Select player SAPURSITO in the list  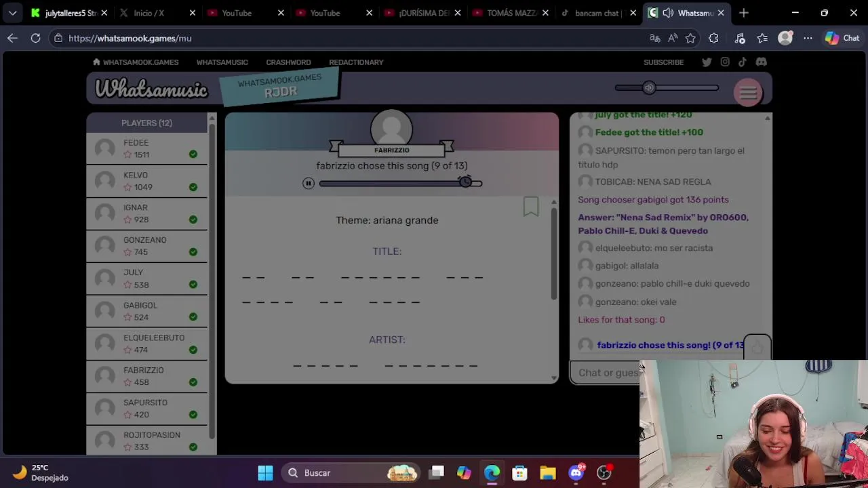(146, 409)
